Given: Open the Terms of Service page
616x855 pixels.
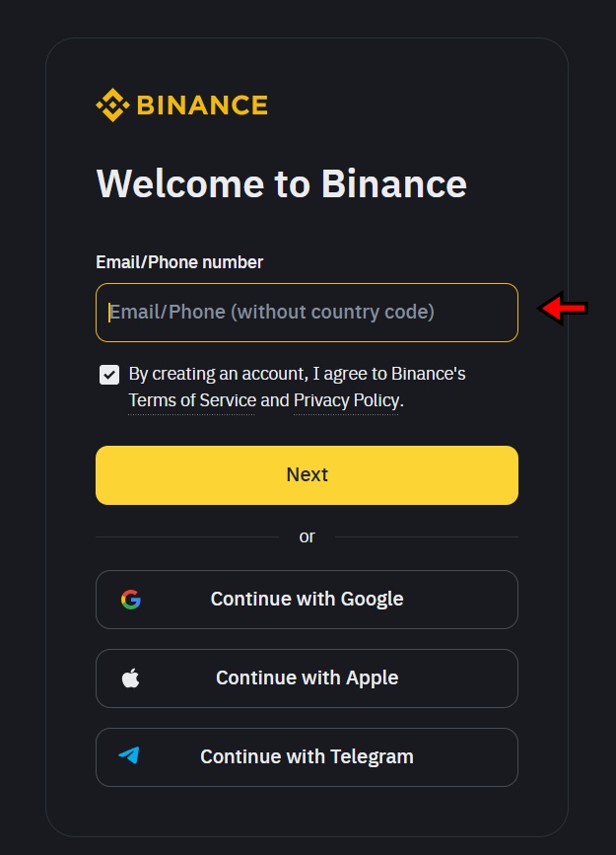Looking at the screenshot, I should tap(191, 400).
